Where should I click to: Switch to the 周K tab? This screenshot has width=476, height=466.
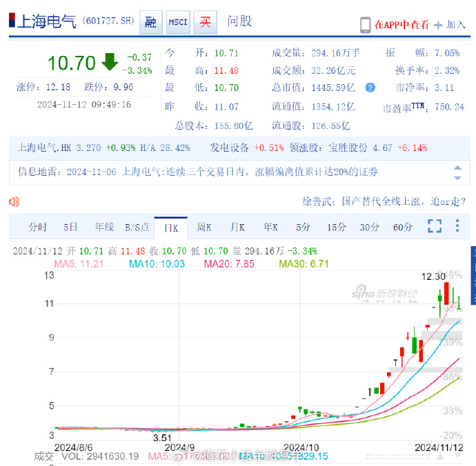(x=204, y=227)
